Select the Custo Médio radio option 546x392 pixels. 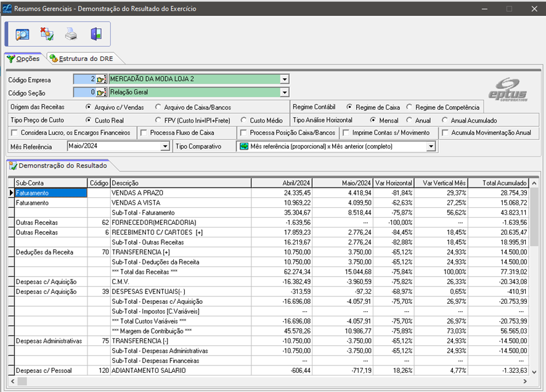coord(244,120)
